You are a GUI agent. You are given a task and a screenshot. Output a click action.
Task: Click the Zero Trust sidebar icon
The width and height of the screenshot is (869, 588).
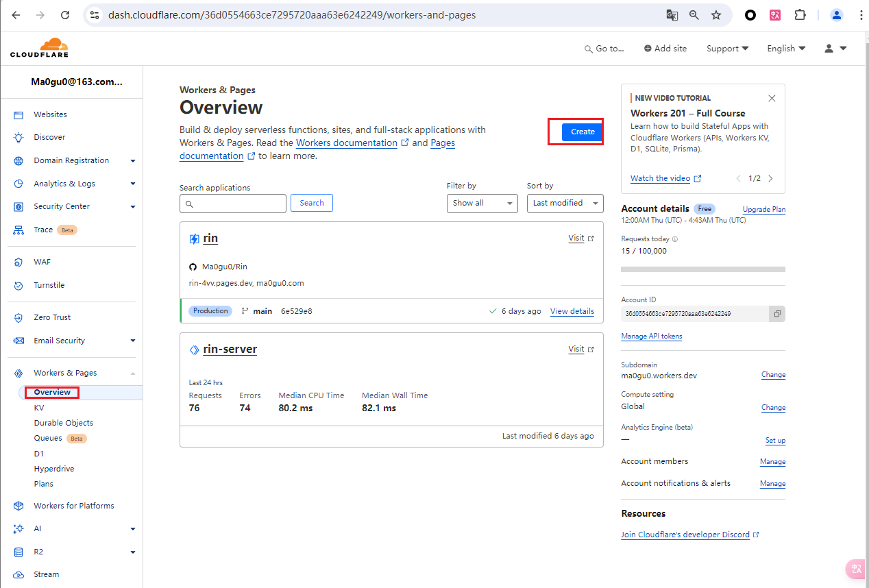tap(19, 318)
